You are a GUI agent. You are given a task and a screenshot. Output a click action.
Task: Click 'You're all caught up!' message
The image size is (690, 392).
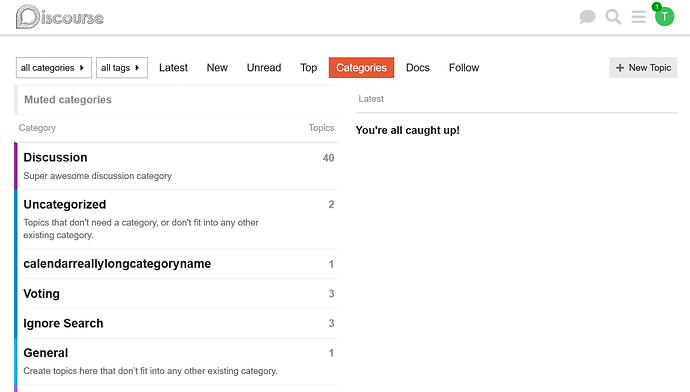[407, 130]
